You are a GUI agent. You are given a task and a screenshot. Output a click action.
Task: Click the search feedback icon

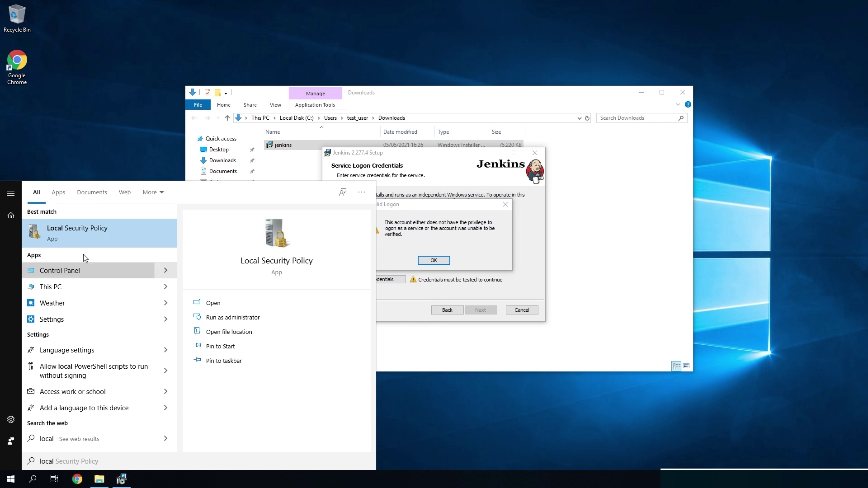pos(343,192)
